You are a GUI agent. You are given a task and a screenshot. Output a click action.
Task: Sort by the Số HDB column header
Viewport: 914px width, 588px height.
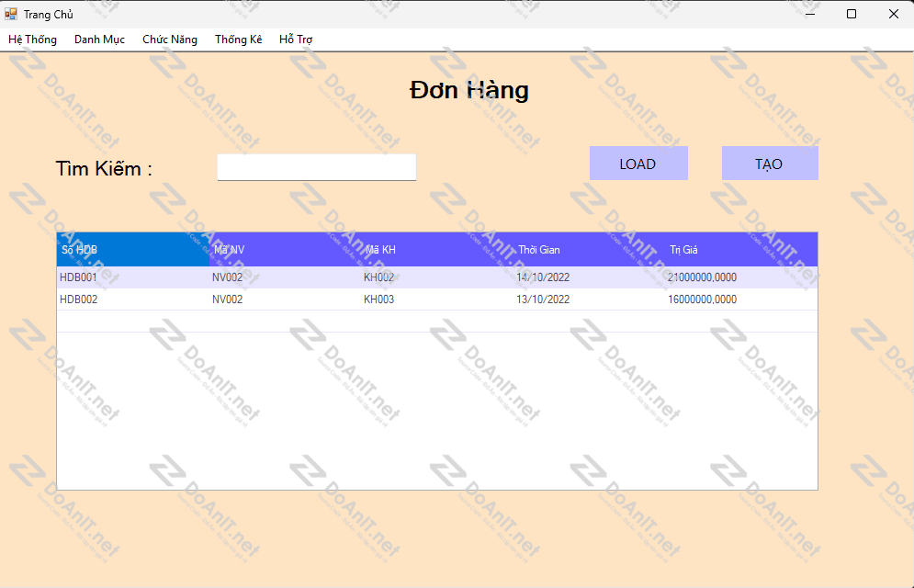[x=133, y=249]
